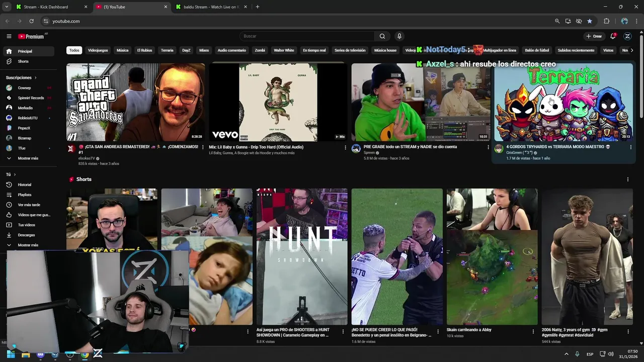Expand Mostrar más under Tú section
Image resolution: width=644 pixels, height=362 pixels.
pyautogui.click(x=28, y=245)
